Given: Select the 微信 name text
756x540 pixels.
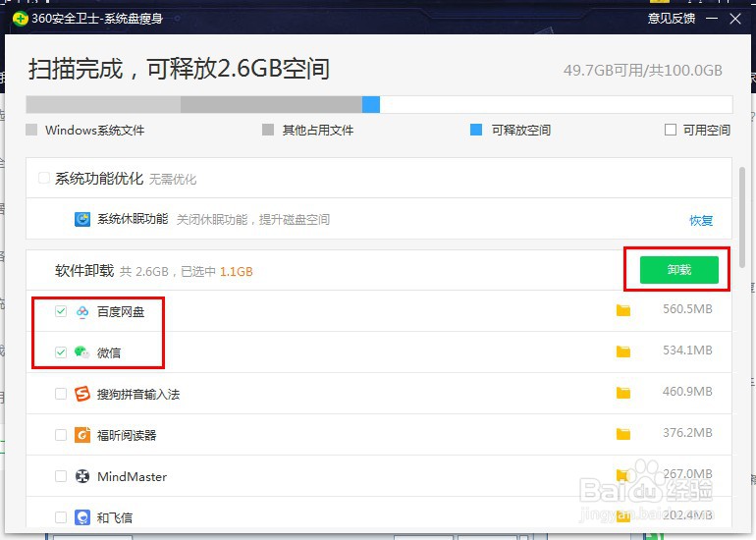Looking at the screenshot, I should point(109,352).
